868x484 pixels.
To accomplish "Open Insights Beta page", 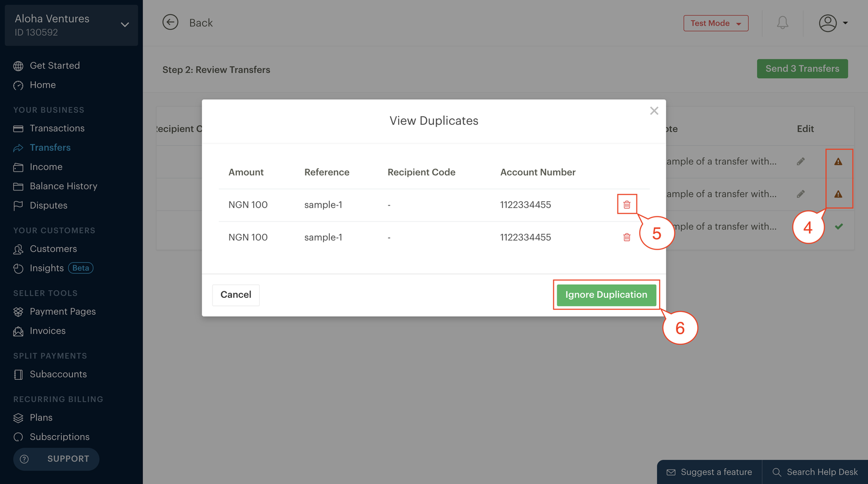I will 54,268.
